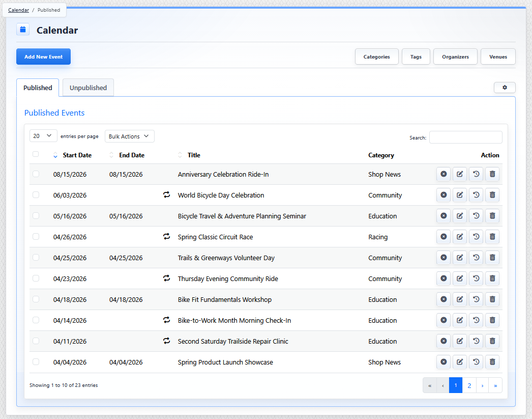Open Venues management

[498, 57]
